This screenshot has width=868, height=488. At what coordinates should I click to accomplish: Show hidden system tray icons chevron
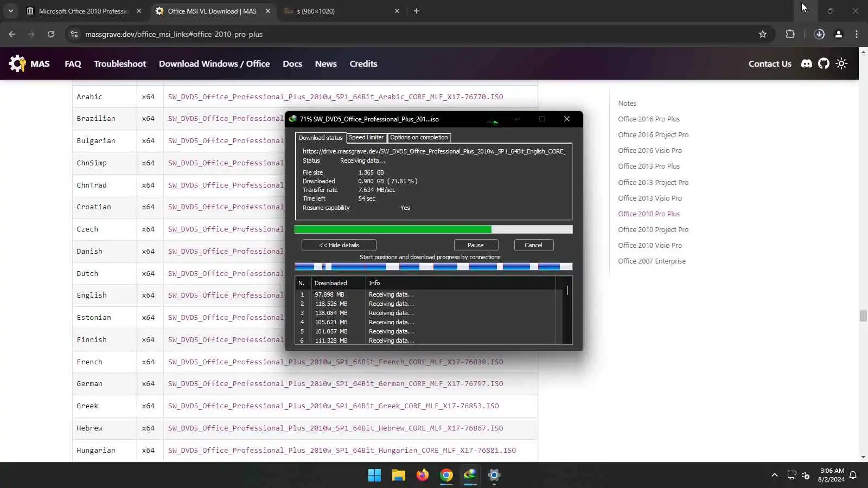coord(775,476)
